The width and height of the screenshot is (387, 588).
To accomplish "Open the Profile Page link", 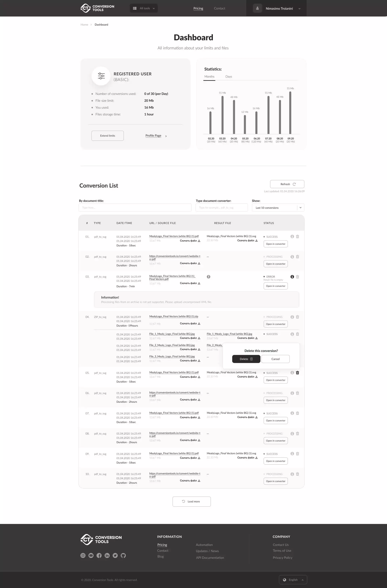I will pos(153,135).
